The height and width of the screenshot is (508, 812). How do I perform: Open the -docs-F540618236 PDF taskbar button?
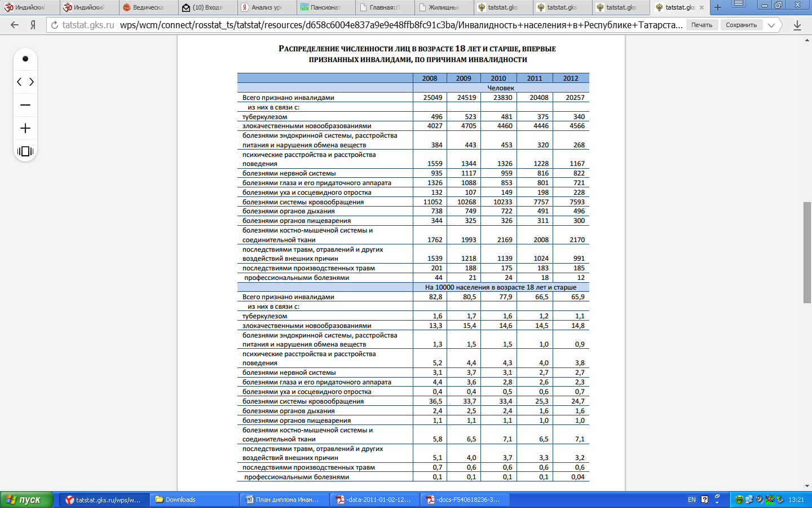tap(465, 500)
